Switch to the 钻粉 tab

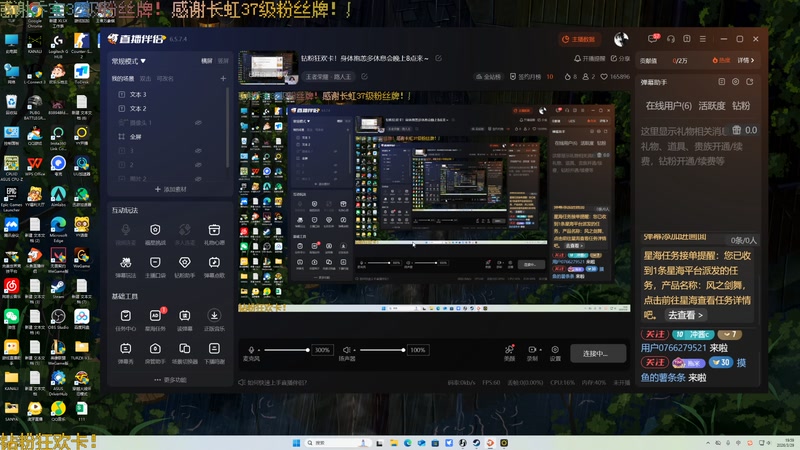coord(741,106)
